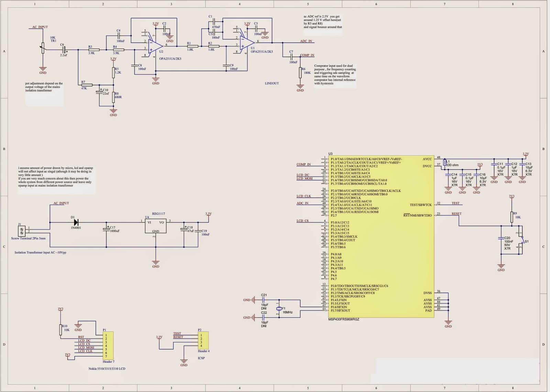
Task: Select the U1 op-amp symbol
Action: (247, 42)
